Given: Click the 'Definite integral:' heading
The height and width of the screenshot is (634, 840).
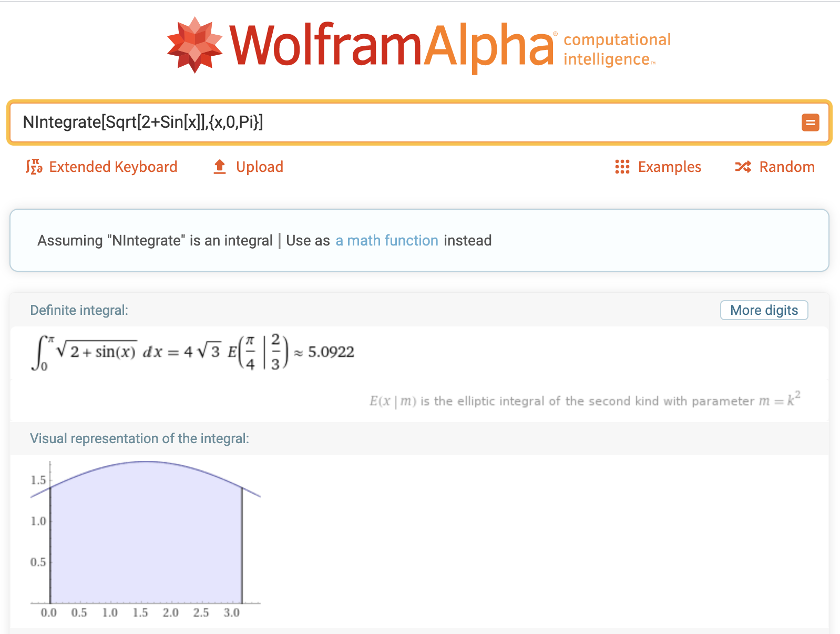Looking at the screenshot, I should pos(79,310).
